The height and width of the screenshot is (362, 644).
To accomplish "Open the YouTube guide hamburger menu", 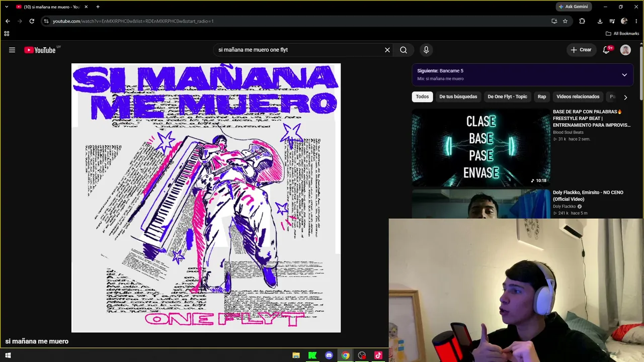I will pyautogui.click(x=12, y=50).
